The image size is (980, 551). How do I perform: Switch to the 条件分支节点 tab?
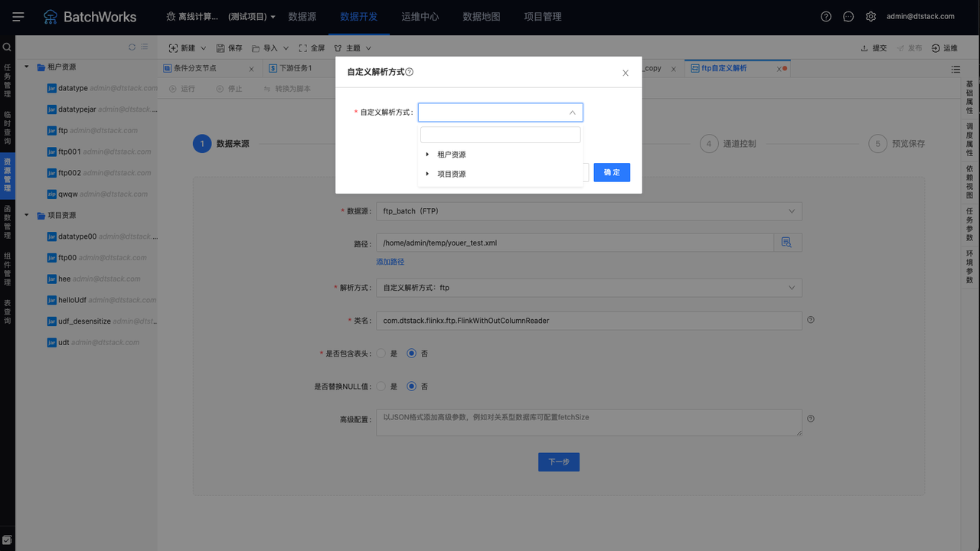[x=195, y=68]
